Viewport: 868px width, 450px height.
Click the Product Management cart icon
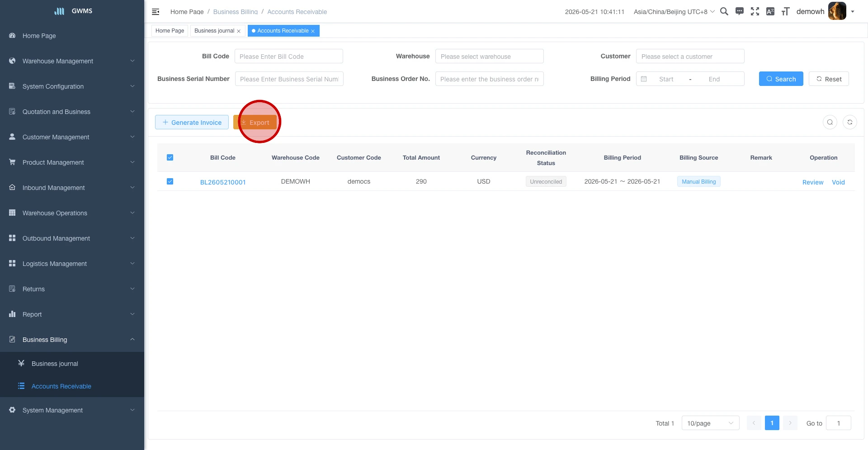point(12,162)
